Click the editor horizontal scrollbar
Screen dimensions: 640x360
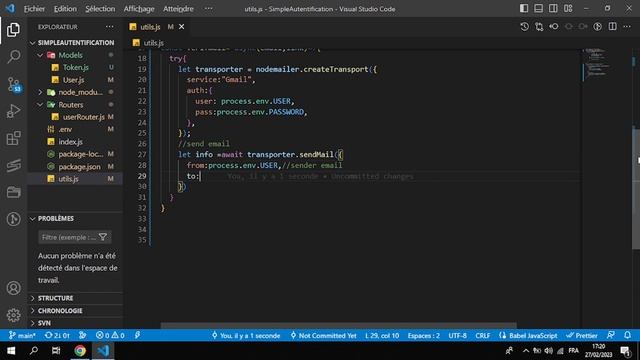[x=339, y=326]
